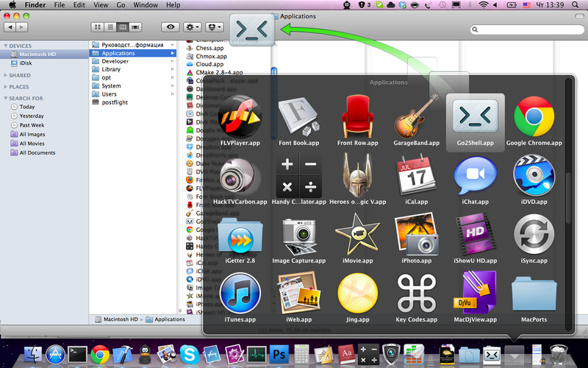This screenshot has width=588, height=368.
Task: Expand the PLACES sidebar section
Action: pyautogui.click(x=6, y=87)
